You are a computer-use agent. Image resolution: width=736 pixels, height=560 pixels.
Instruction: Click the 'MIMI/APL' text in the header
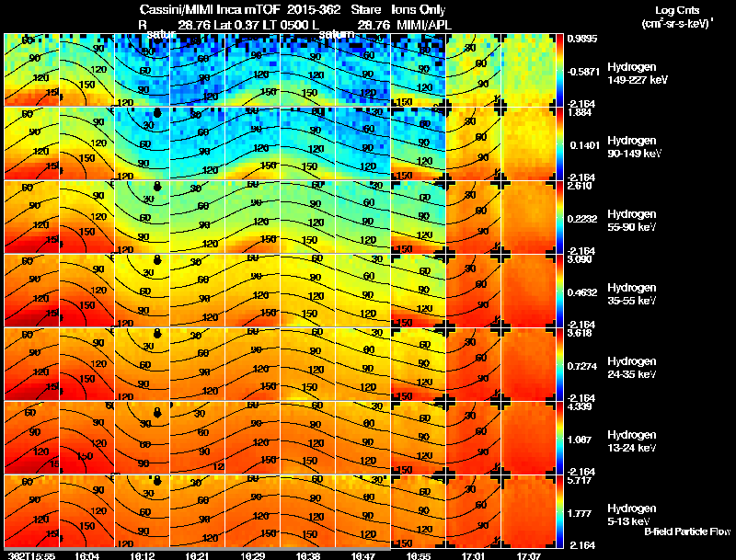424,25
